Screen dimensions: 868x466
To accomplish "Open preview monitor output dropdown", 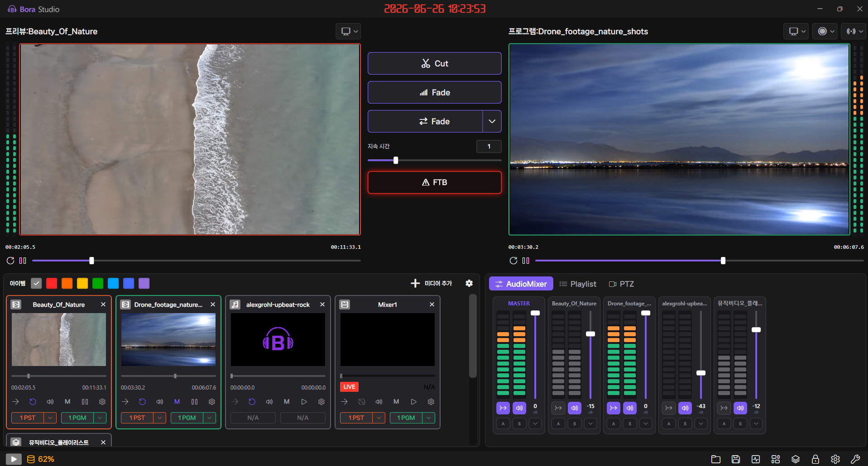I will click(x=349, y=31).
